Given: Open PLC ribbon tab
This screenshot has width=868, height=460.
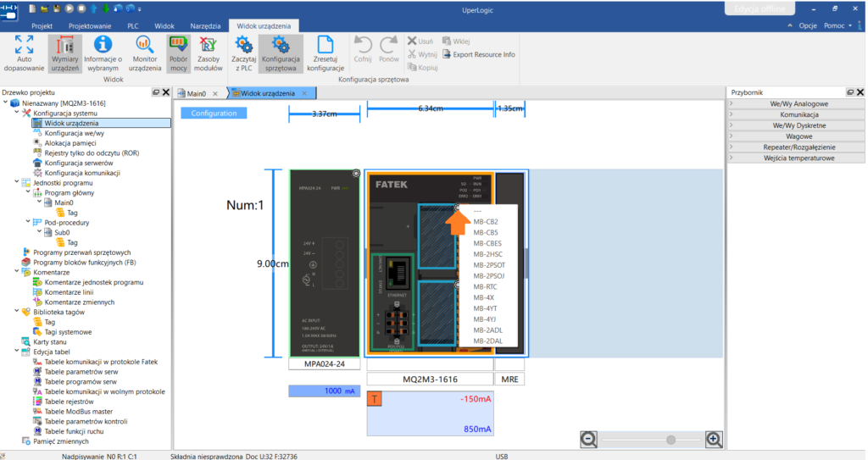Looking at the screenshot, I should 133,26.
